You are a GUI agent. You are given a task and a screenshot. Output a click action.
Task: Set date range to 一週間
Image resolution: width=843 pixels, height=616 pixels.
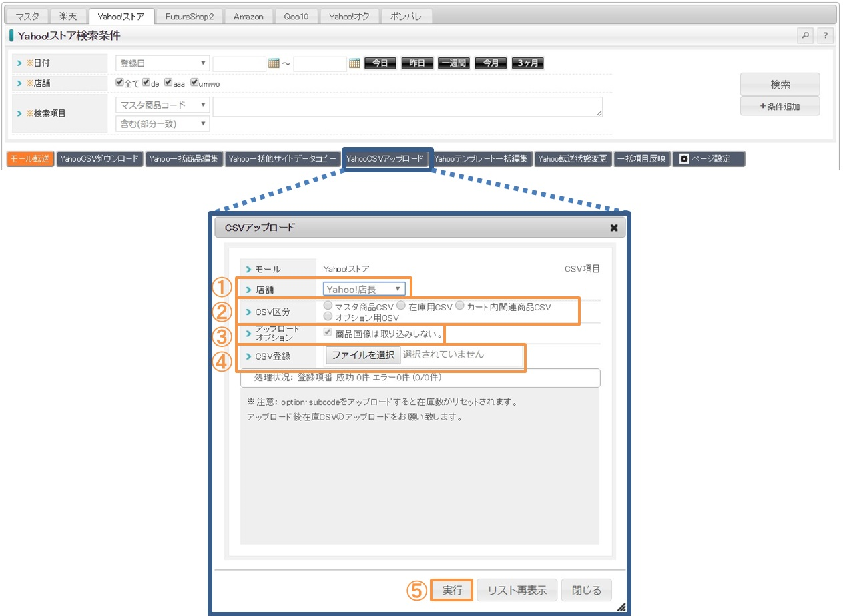pyautogui.click(x=454, y=63)
